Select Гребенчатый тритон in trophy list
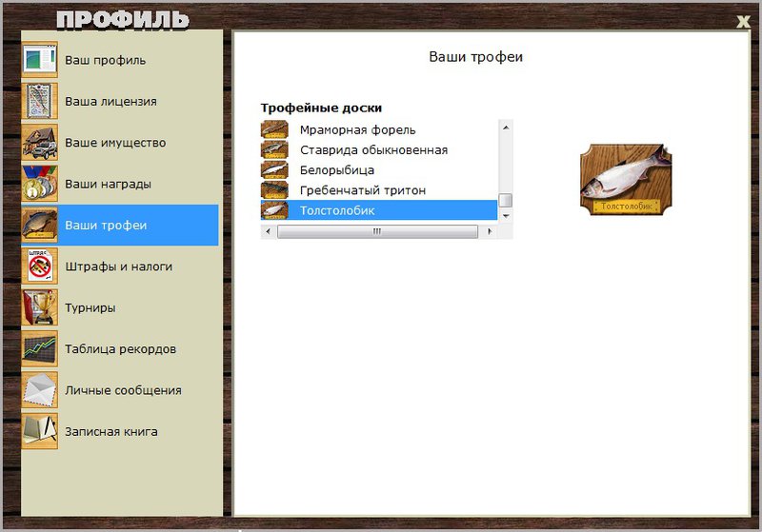This screenshot has height=532, width=762. tap(379, 189)
